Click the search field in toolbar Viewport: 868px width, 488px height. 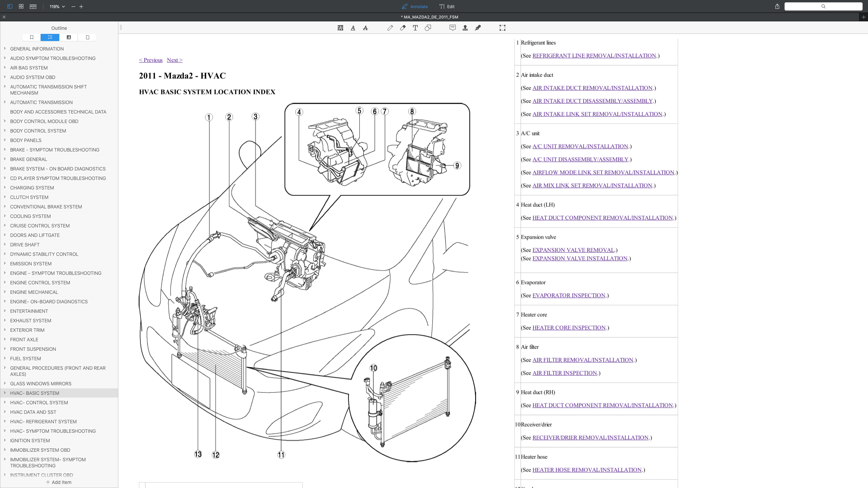pos(823,6)
